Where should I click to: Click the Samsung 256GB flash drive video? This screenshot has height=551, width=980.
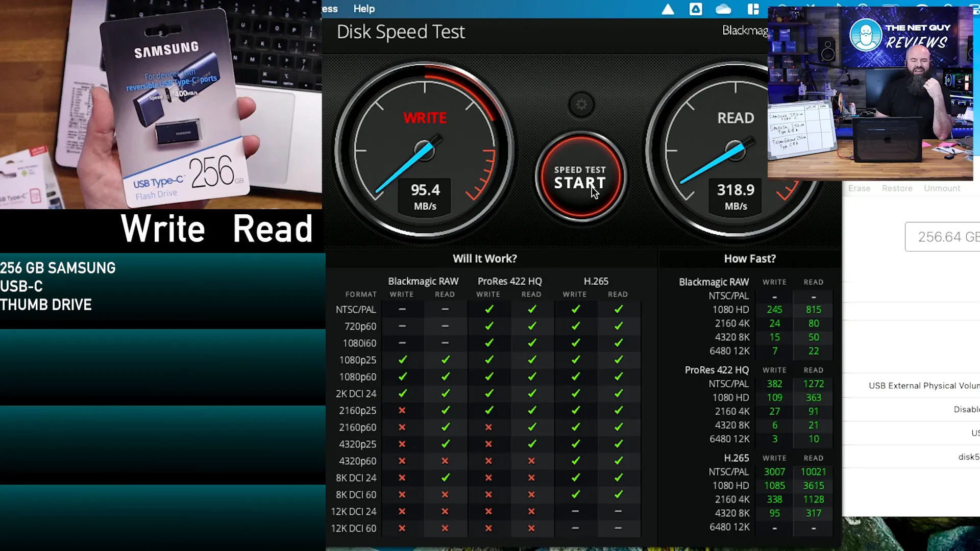click(161, 104)
